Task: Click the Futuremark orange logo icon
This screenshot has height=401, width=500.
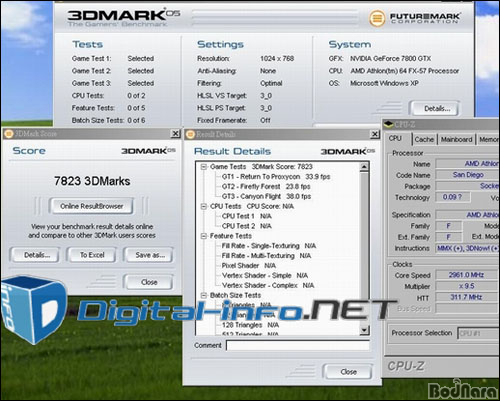Action: coord(377,18)
